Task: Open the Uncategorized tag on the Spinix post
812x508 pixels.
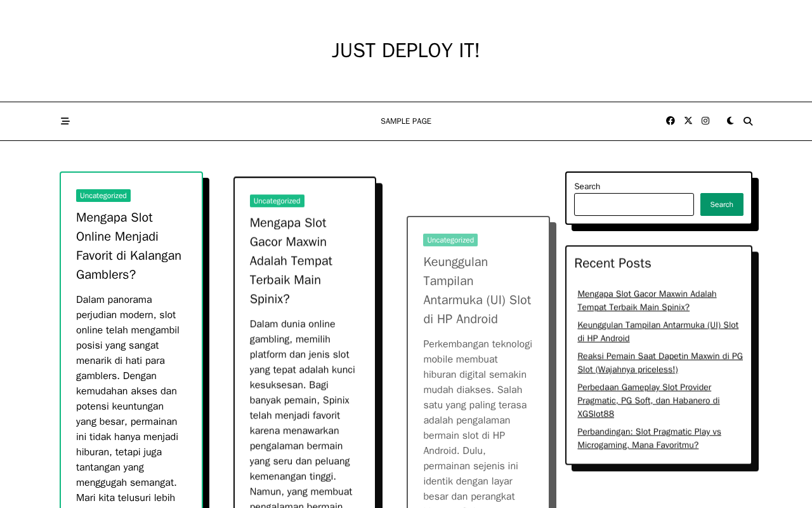Action: tap(277, 201)
